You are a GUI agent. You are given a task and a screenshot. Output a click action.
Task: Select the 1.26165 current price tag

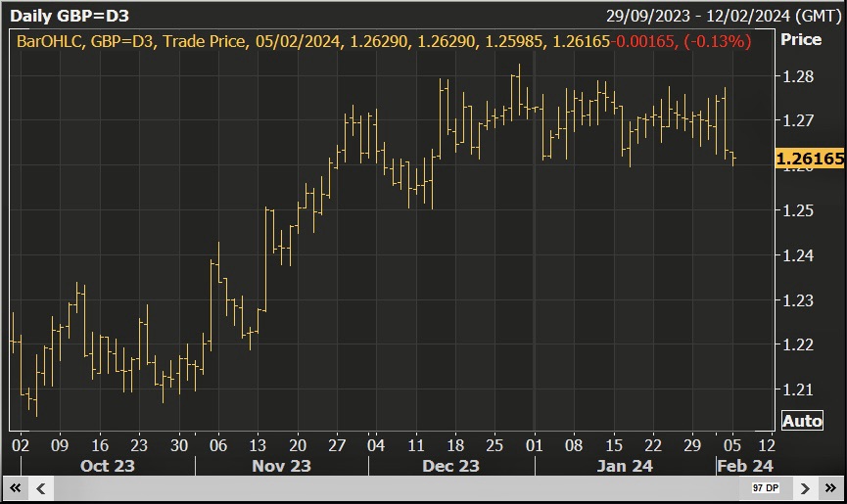(x=809, y=159)
